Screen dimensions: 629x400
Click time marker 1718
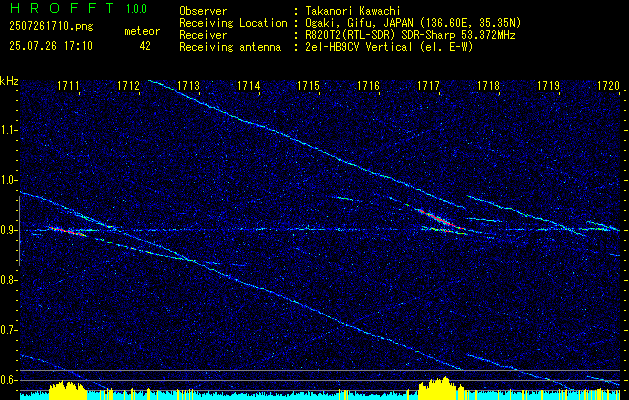(x=489, y=85)
